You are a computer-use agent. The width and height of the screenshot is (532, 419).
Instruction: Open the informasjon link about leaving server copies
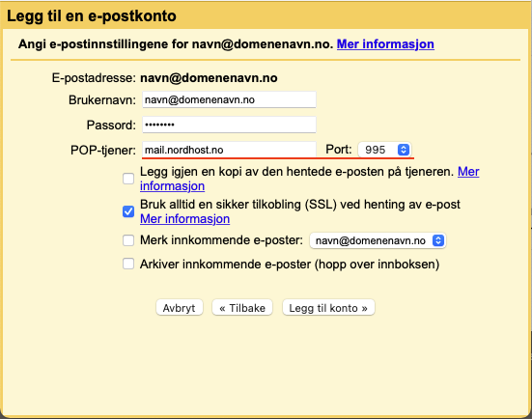(173, 186)
